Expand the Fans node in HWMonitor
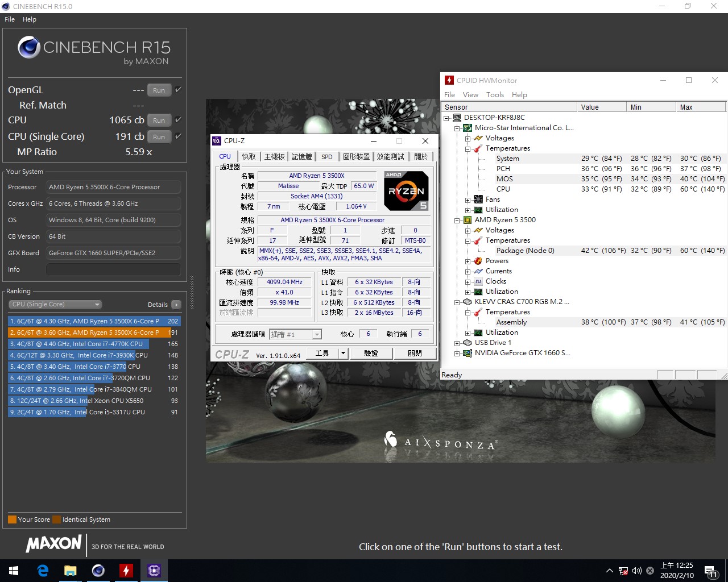The image size is (728, 582). tap(468, 199)
